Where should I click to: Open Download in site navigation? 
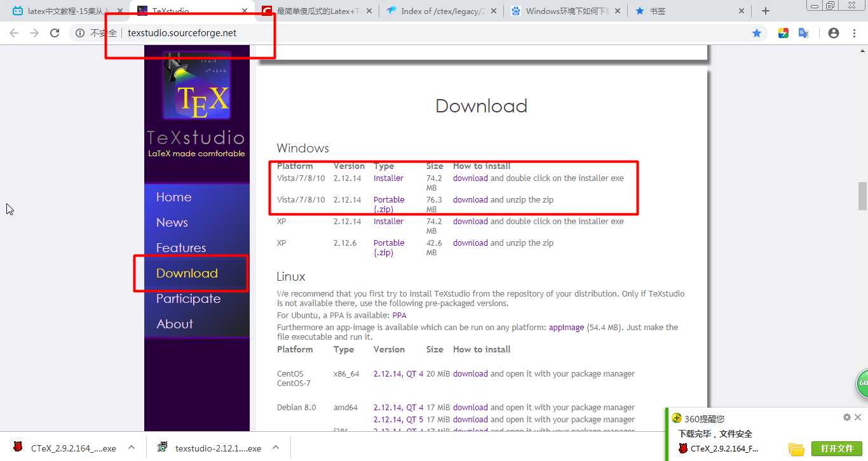(187, 273)
